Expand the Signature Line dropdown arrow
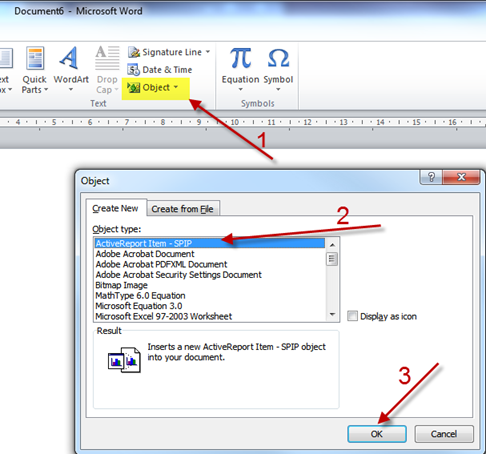The height and width of the screenshot is (454, 486). pyautogui.click(x=208, y=52)
